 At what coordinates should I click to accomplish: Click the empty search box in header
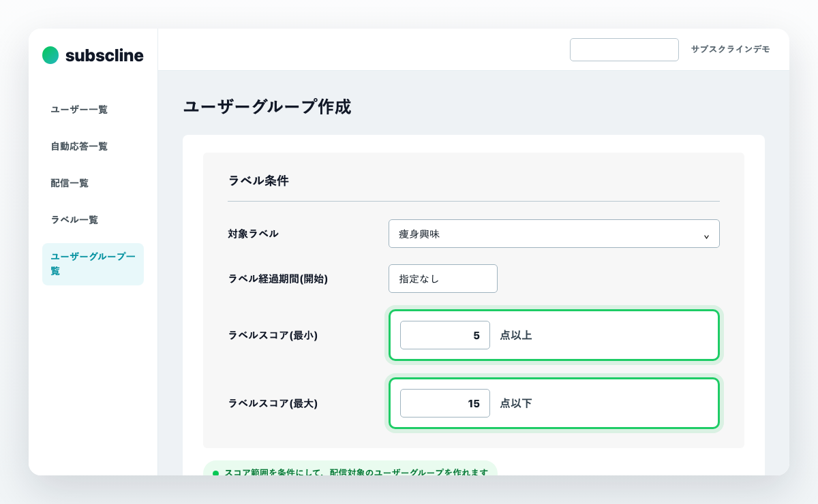click(624, 50)
